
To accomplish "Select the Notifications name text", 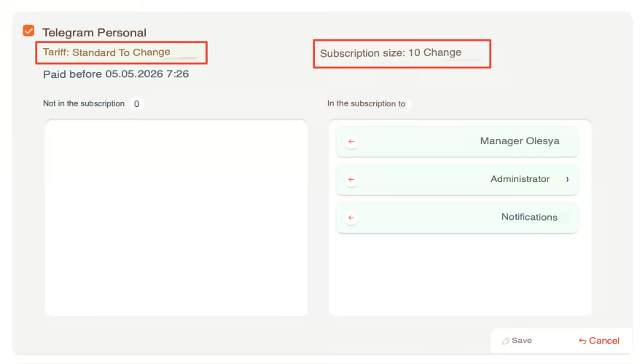I will (529, 217).
